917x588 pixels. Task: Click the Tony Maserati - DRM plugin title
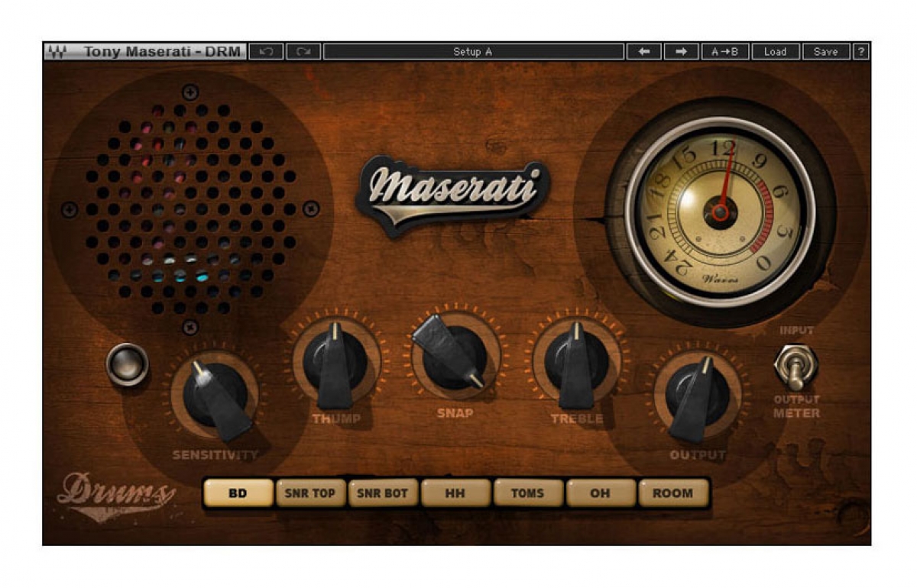(x=161, y=52)
